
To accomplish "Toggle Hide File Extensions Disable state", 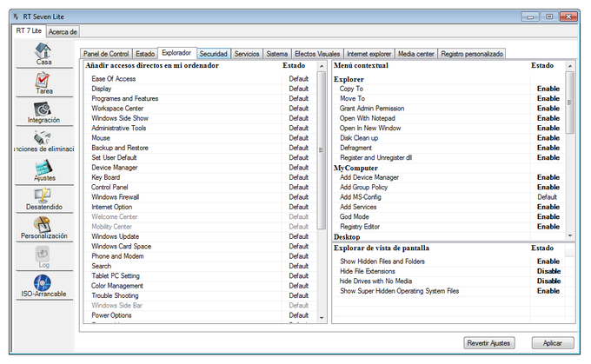I will [x=548, y=271].
